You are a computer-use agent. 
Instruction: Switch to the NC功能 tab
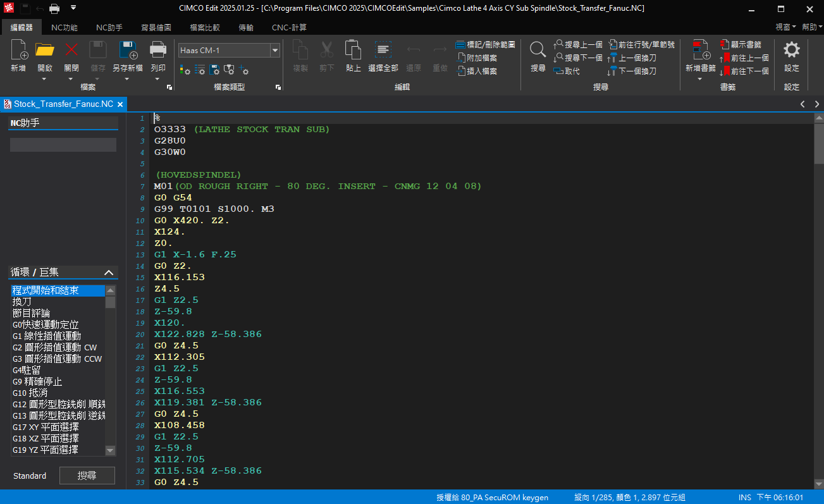65,27
